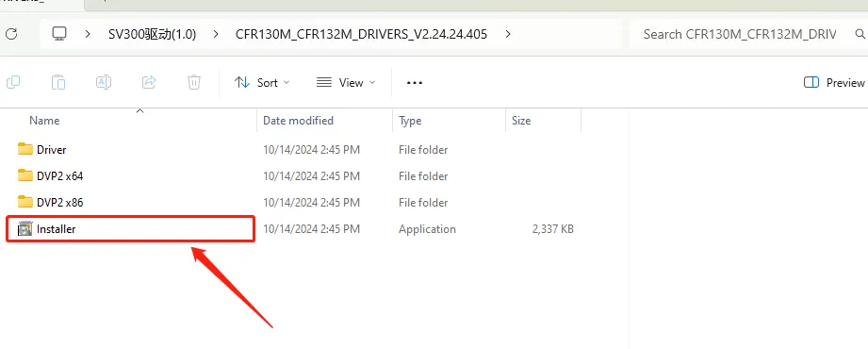Toggle the Preview pane button

[834, 83]
